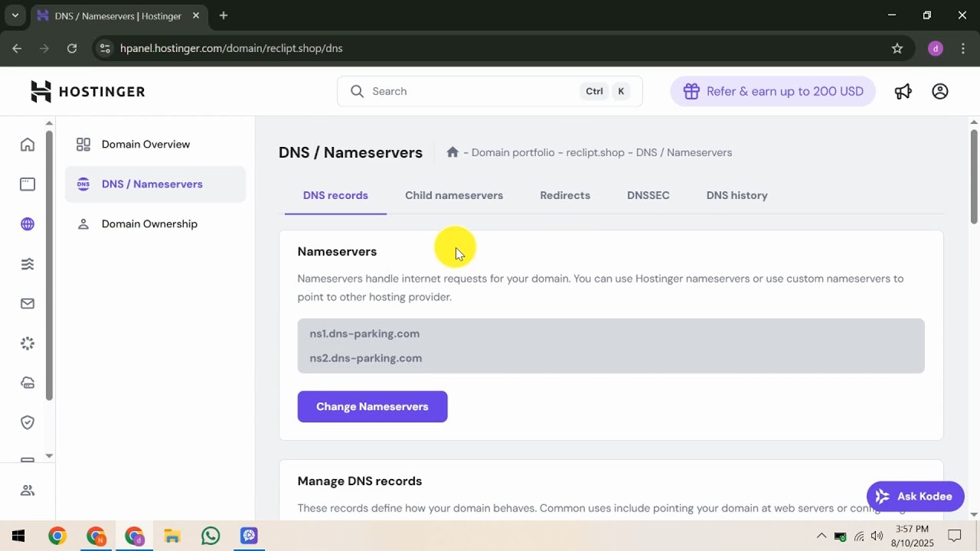Click the browser address bar URL
This screenshot has height=551, width=980.
coord(231,48)
